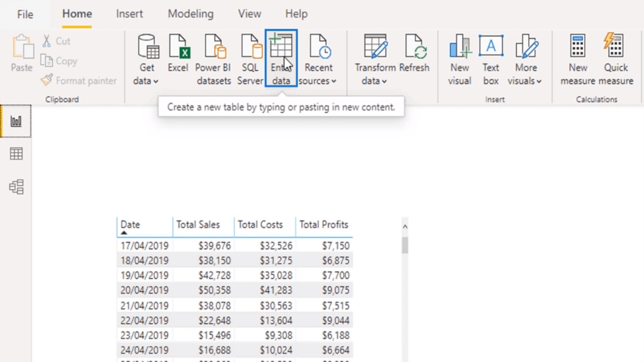Click the $38,150 sales value
644x362 pixels.
(x=214, y=261)
